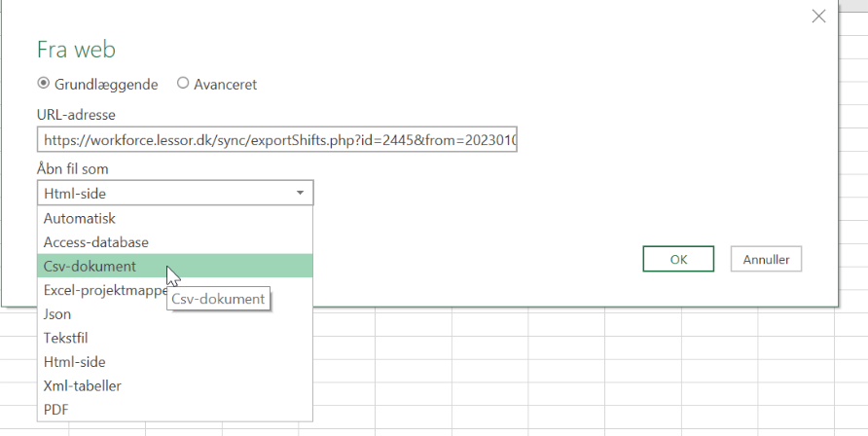This screenshot has width=868, height=436.
Task: Select Html-side in the dropdown list
Action: click(74, 361)
